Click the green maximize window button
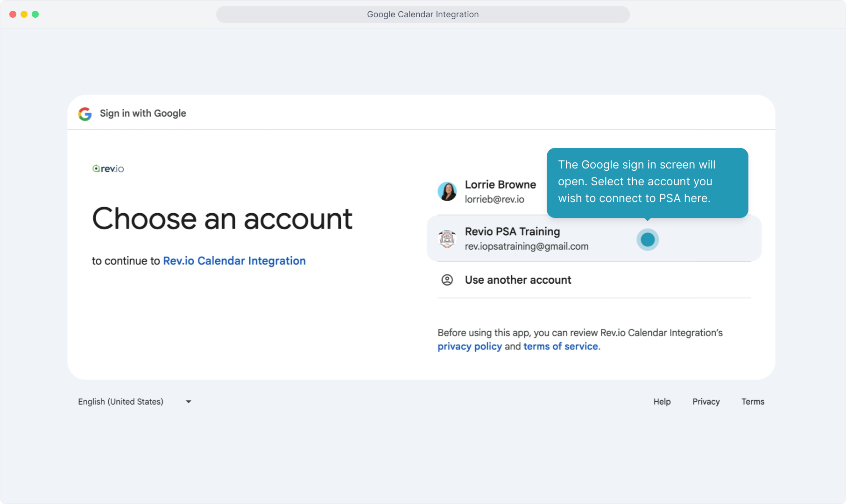 (x=35, y=14)
